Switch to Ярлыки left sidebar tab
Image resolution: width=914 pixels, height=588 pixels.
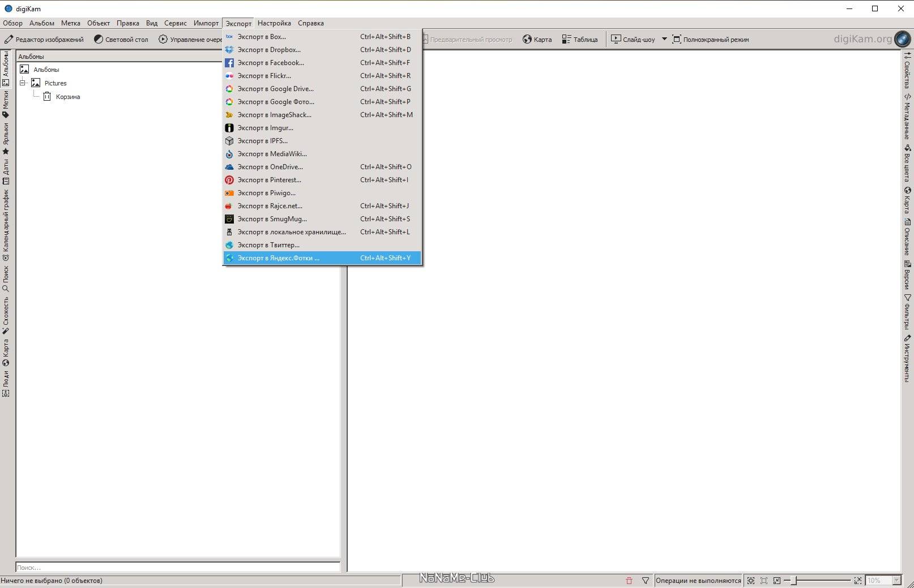coord(6,139)
